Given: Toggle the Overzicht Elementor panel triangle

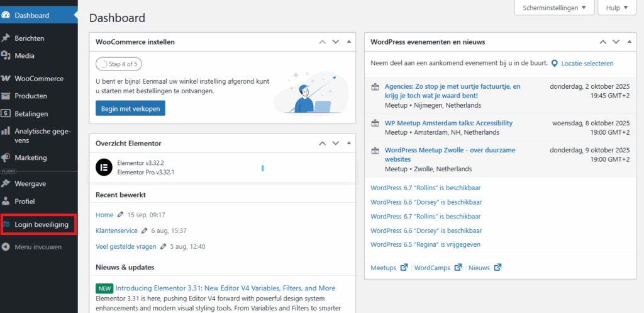Looking at the screenshot, I should click(x=349, y=143).
